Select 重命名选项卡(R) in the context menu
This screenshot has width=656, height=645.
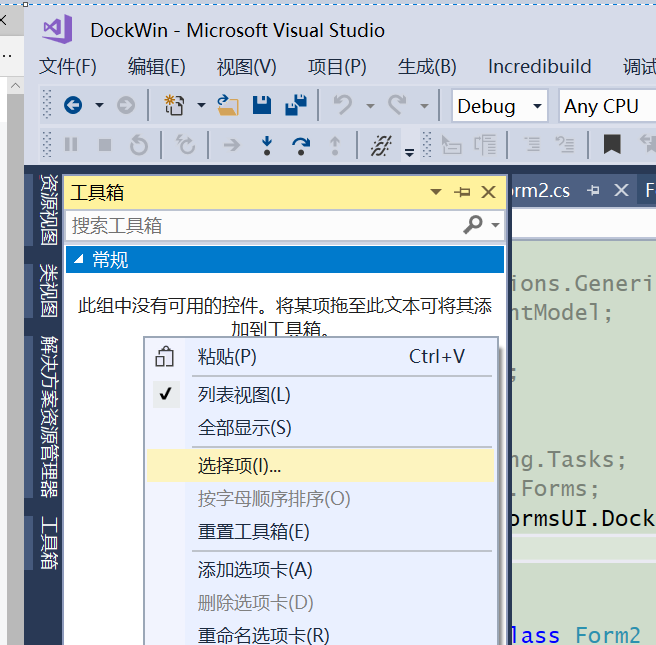(x=320, y=634)
